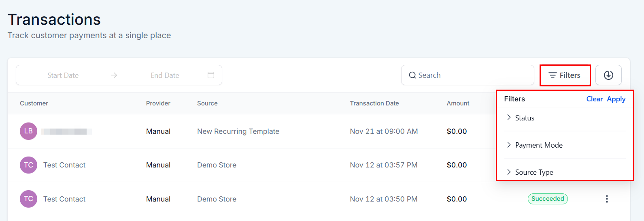
Task: Expand the Payment Mode filter section
Action: [538, 145]
